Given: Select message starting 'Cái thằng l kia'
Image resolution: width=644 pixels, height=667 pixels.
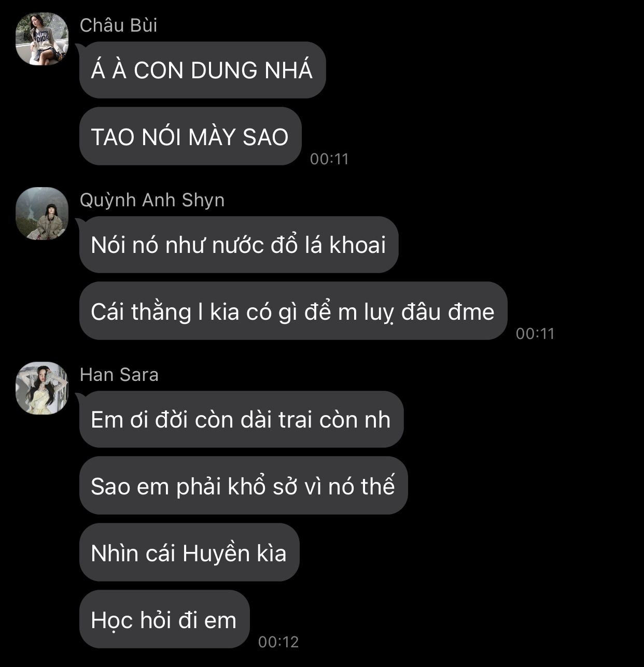Looking at the screenshot, I should tap(293, 311).
